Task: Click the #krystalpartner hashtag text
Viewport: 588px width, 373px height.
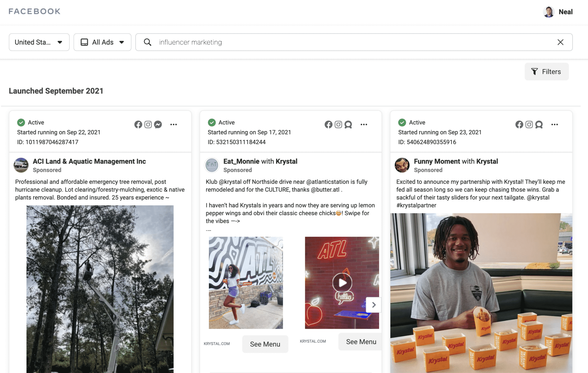Action: [416, 205]
